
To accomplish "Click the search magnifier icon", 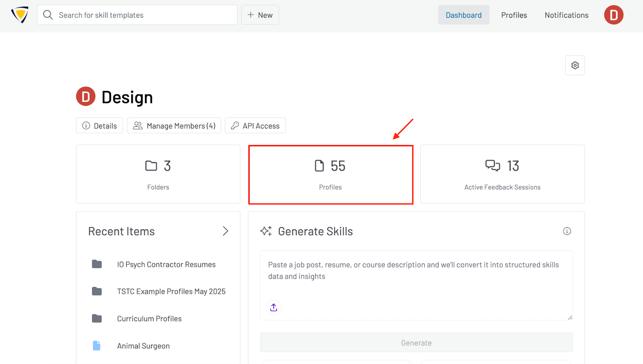I will pyautogui.click(x=48, y=15).
